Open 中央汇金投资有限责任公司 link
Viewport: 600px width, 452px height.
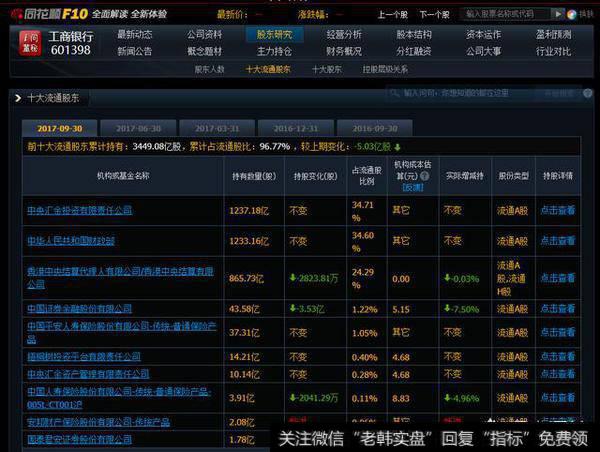[x=80, y=210]
